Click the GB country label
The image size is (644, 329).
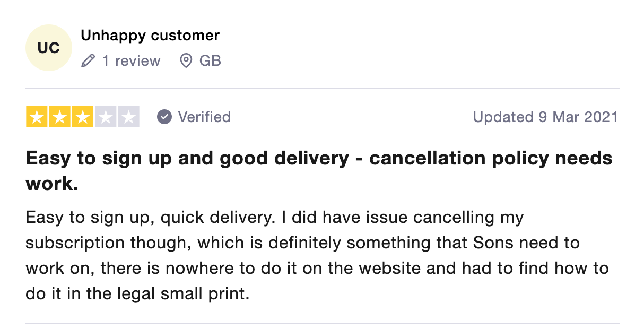[210, 61]
